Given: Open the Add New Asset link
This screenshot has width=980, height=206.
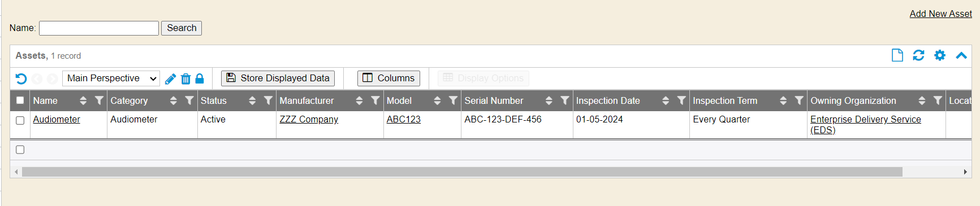Looking at the screenshot, I should click(940, 14).
